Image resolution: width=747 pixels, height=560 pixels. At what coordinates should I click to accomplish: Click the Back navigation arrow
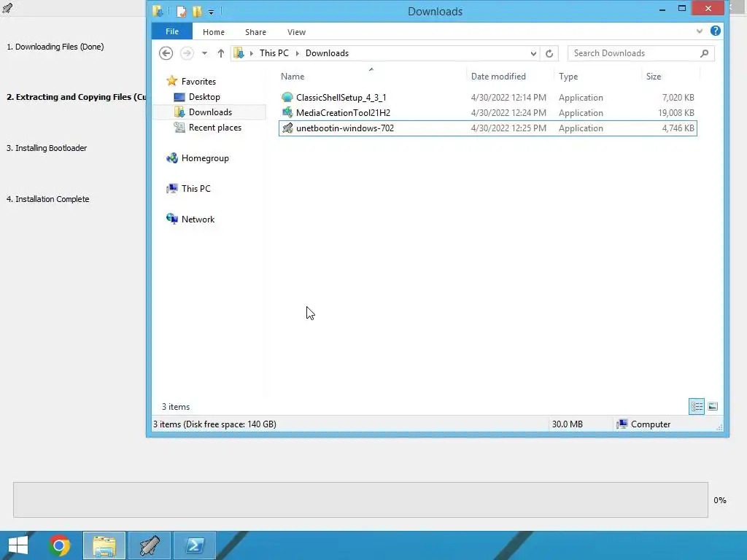click(166, 53)
